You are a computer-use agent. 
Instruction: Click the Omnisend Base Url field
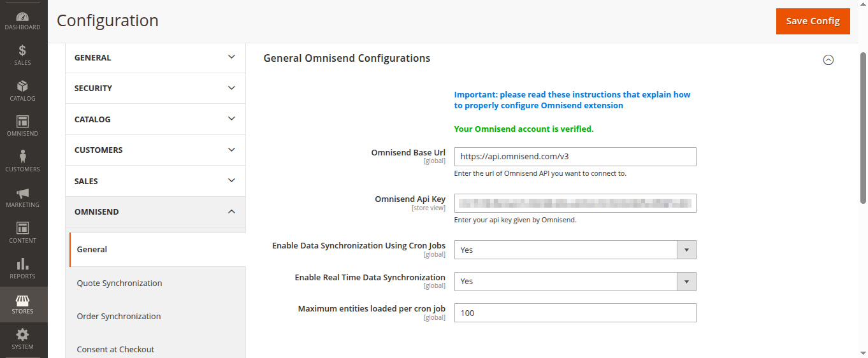(x=575, y=156)
